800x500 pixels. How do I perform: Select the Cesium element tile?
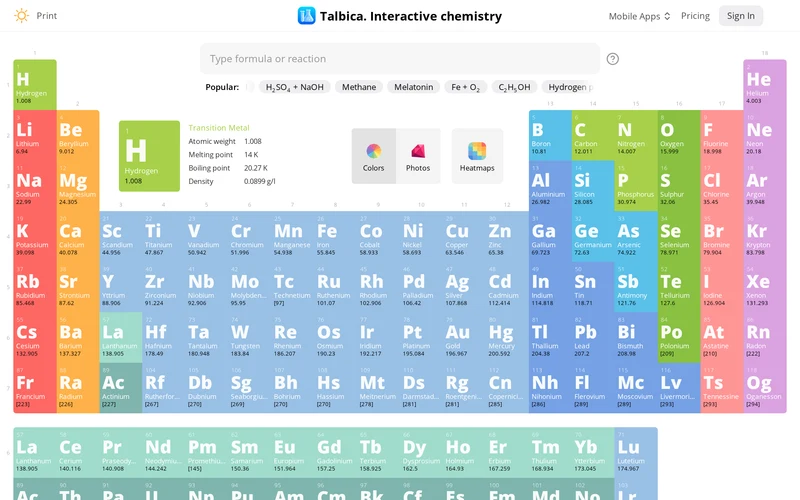coord(35,337)
